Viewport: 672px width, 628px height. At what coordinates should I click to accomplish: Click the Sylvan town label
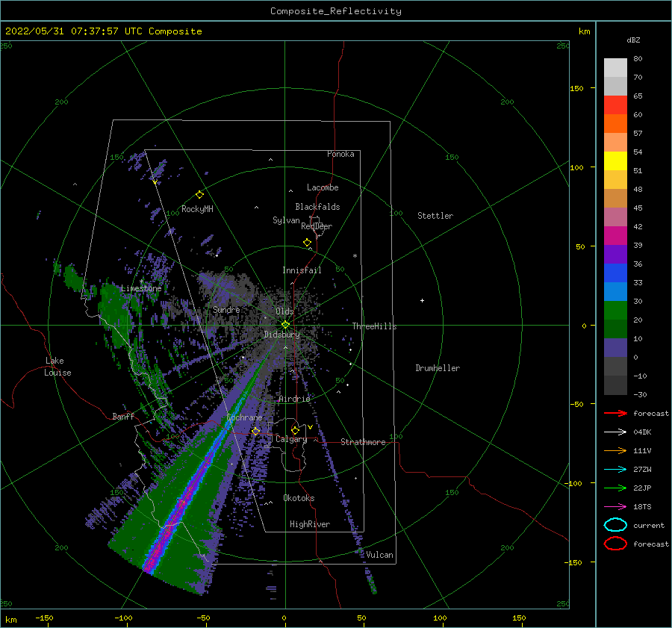click(x=286, y=220)
